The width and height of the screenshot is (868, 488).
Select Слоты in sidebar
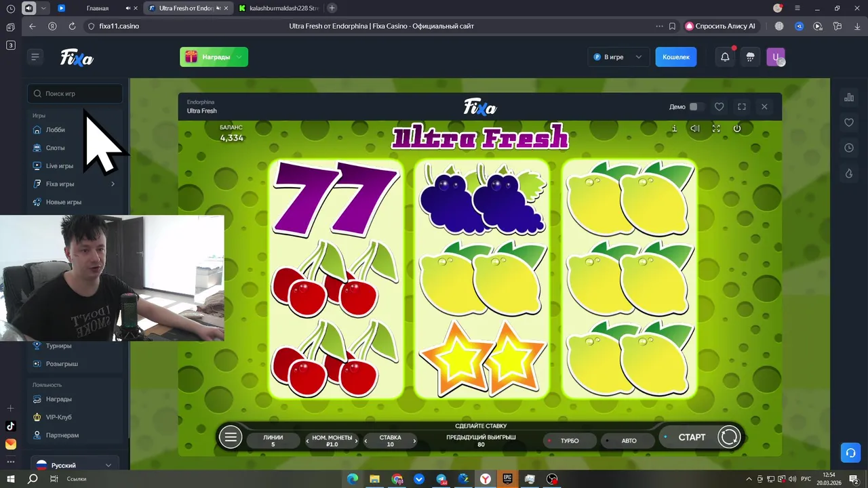pos(56,148)
